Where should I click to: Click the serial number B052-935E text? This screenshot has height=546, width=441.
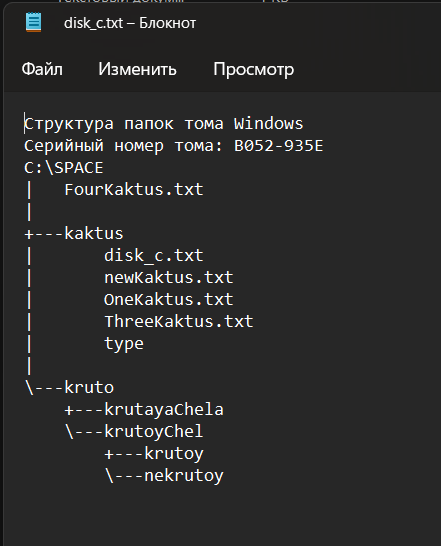coord(278,146)
